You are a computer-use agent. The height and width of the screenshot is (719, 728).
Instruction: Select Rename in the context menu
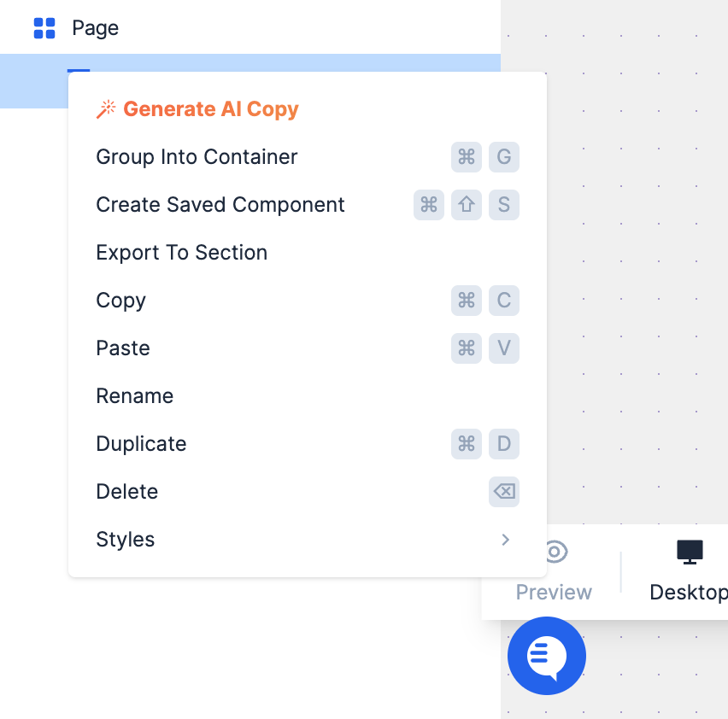tap(134, 396)
